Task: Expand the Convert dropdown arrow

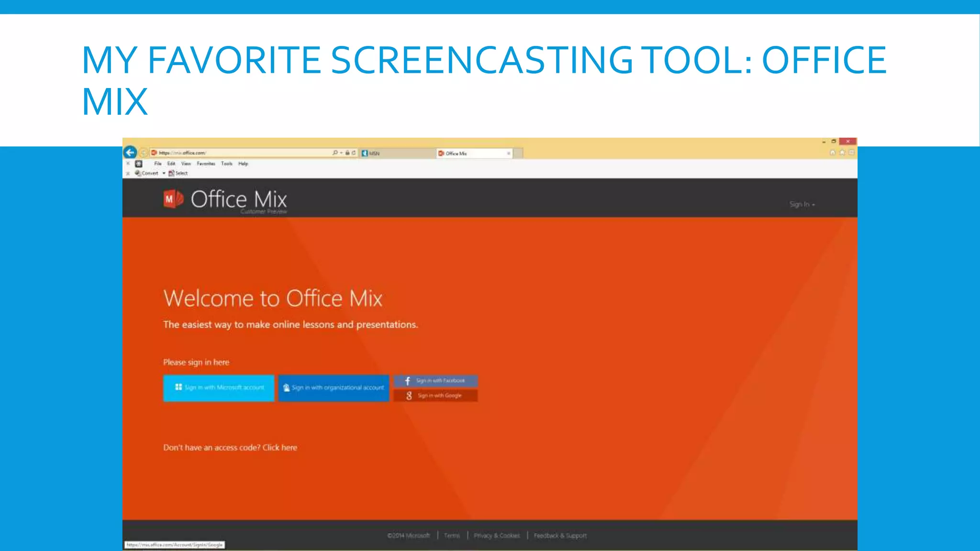Action: click(x=164, y=174)
